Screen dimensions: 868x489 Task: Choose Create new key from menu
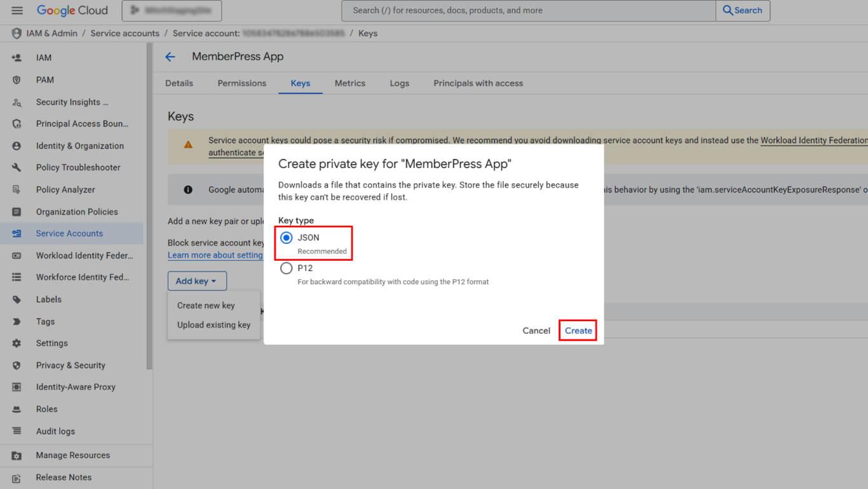206,306
